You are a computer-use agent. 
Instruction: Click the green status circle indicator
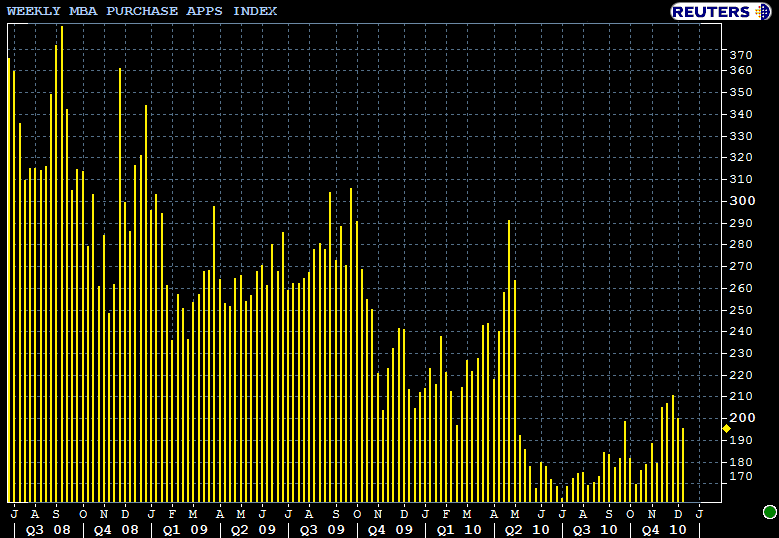pyautogui.click(x=769, y=512)
